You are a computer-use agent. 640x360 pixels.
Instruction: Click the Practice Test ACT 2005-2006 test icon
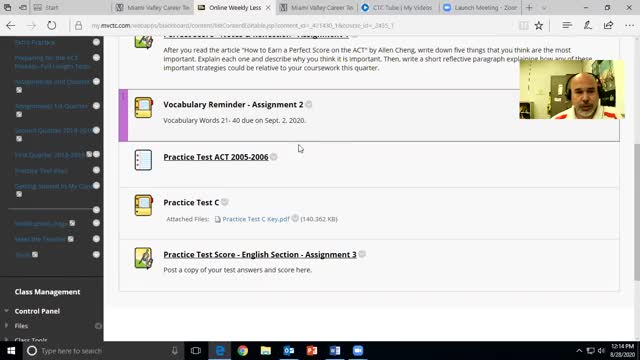pos(143,160)
